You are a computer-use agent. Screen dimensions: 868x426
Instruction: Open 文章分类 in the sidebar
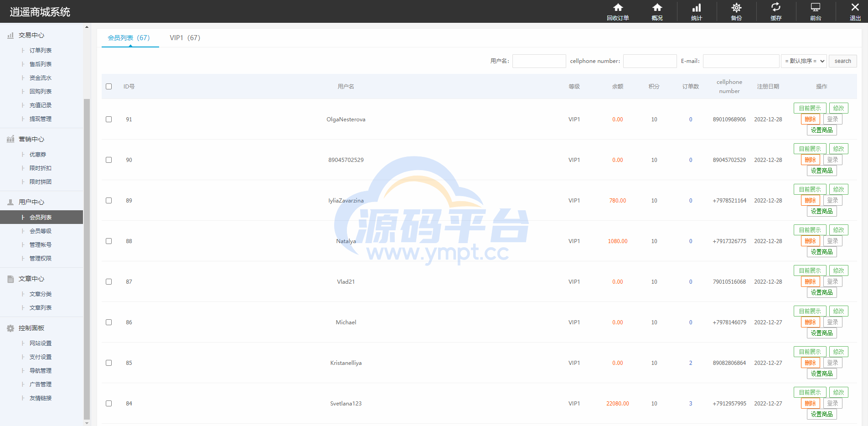pos(41,294)
